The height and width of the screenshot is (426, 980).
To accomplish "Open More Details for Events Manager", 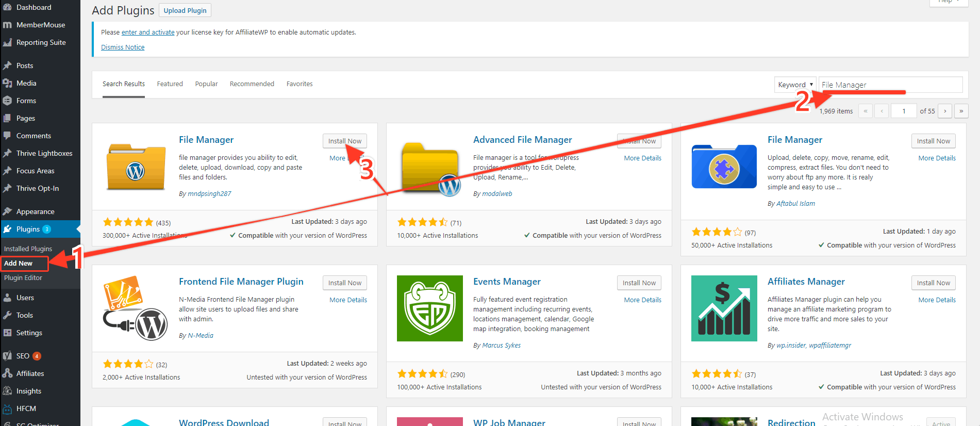I will pyautogui.click(x=642, y=300).
